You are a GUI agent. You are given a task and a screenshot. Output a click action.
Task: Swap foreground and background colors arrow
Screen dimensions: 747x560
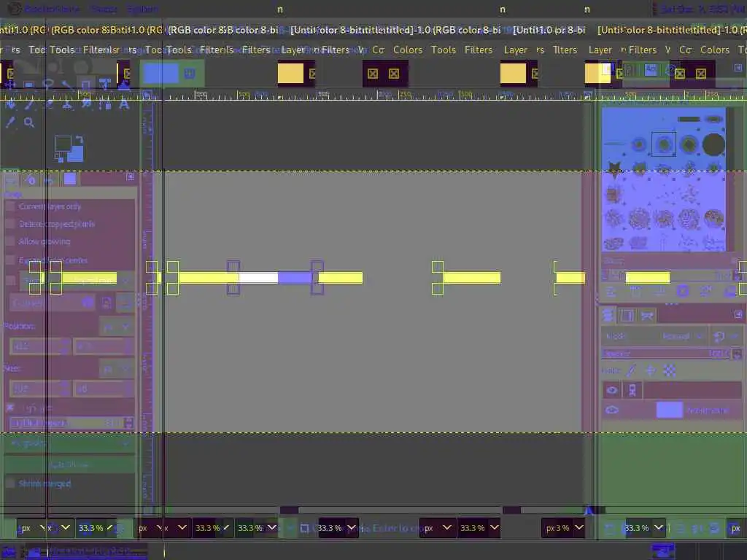click(80, 139)
